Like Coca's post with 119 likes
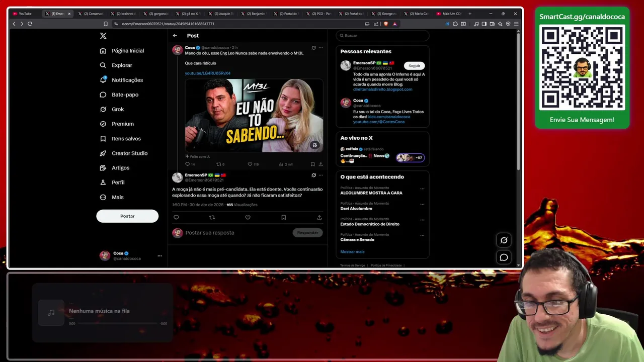Image resolution: width=644 pixels, height=362 pixels. [253, 164]
